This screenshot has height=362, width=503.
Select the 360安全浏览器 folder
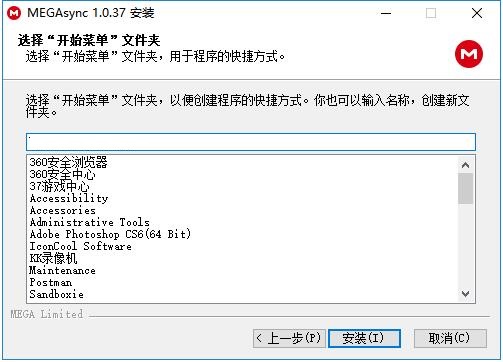(68, 162)
